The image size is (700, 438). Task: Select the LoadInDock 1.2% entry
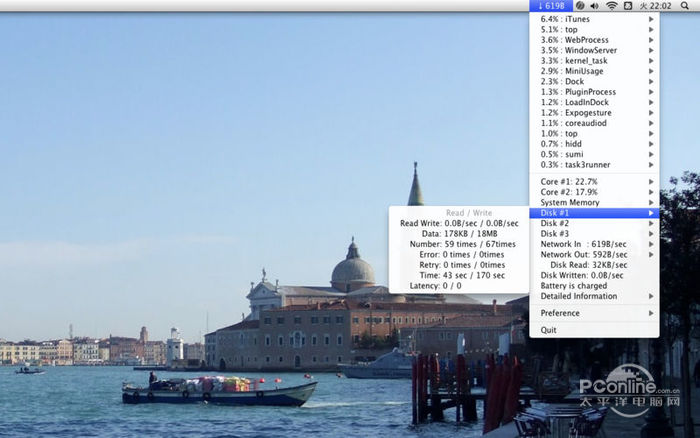tap(594, 102)
